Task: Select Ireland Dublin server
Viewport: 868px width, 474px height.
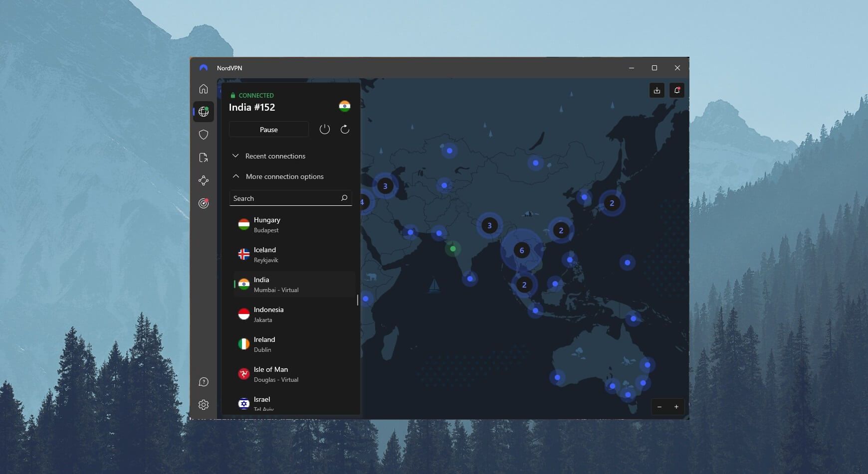Action: click(294, 344)
